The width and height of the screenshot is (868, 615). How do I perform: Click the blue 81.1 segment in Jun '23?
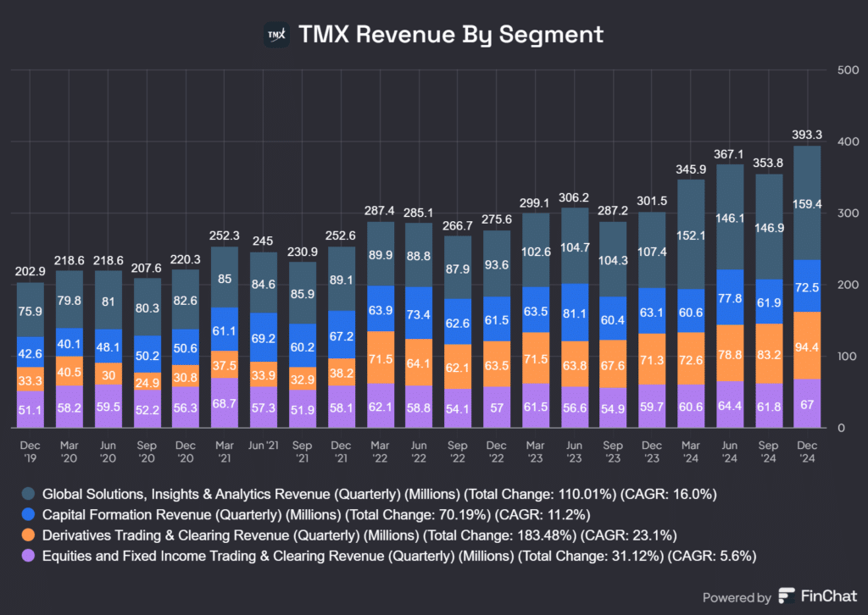(576, 313)
